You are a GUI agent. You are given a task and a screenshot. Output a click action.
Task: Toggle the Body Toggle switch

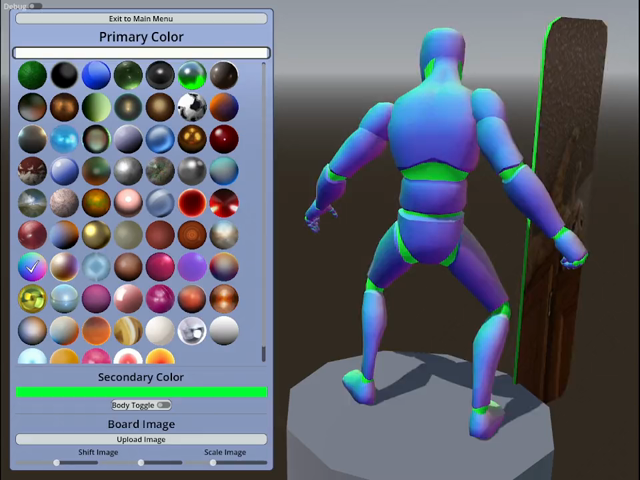pos(164,405)
